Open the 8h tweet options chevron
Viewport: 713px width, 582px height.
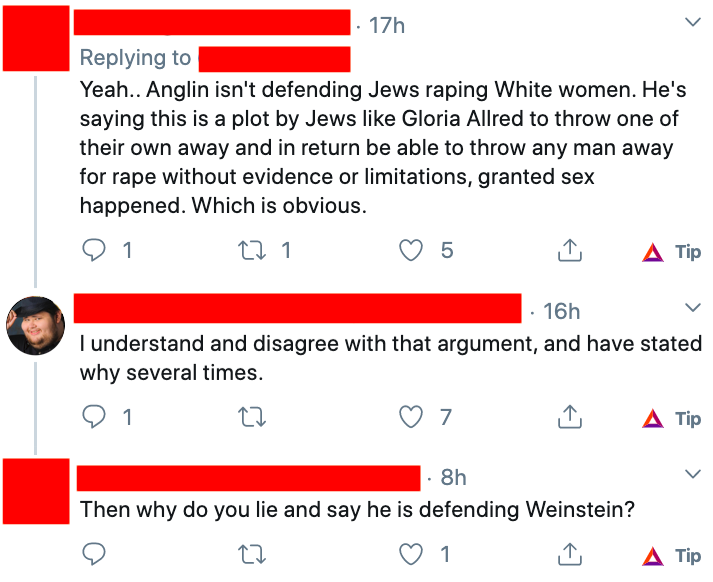691,471
